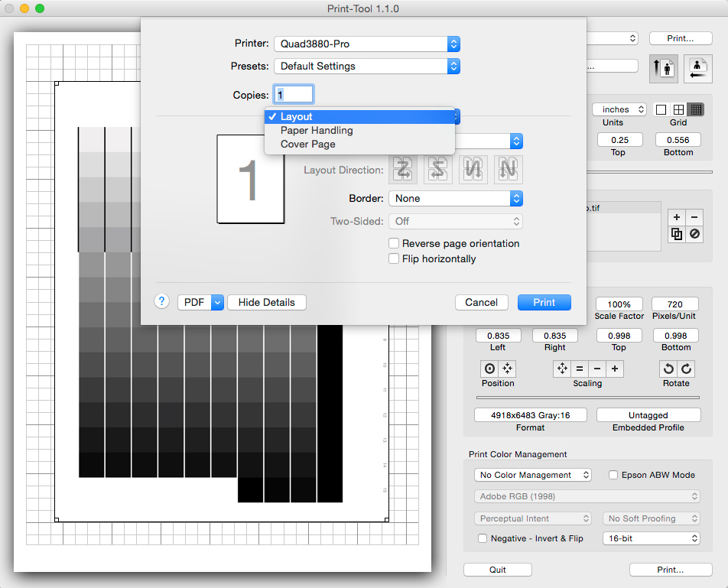The width and height of the screenshot is (728, 588).
Task: Select portrait page orientation icon
Action: (x=663, y=68)
